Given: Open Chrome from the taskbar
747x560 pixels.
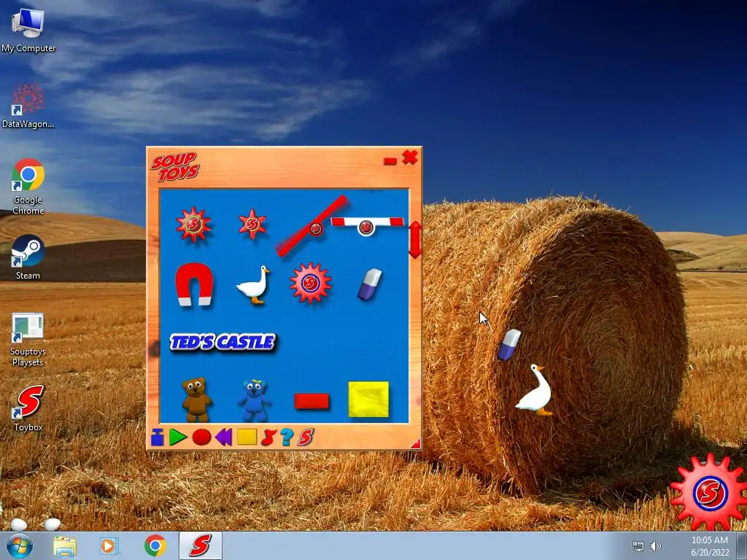Looking at the screenshot, I should (155, 545).
